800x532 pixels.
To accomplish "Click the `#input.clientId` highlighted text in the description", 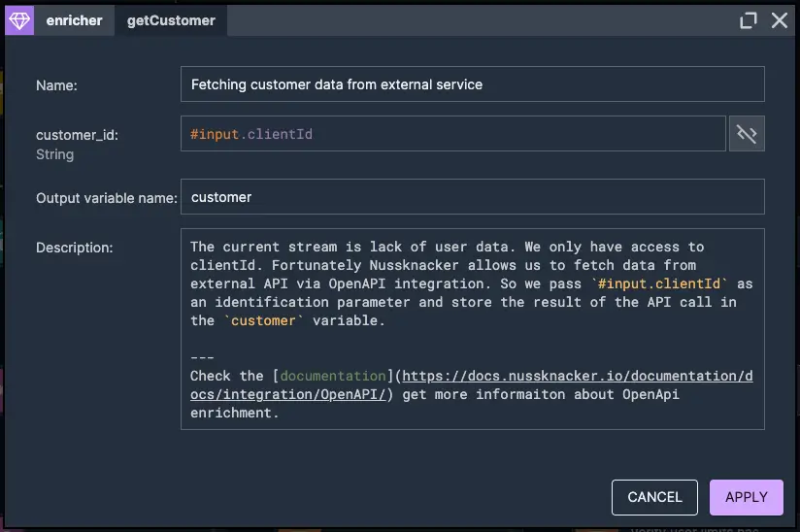I will pos(659,283).
